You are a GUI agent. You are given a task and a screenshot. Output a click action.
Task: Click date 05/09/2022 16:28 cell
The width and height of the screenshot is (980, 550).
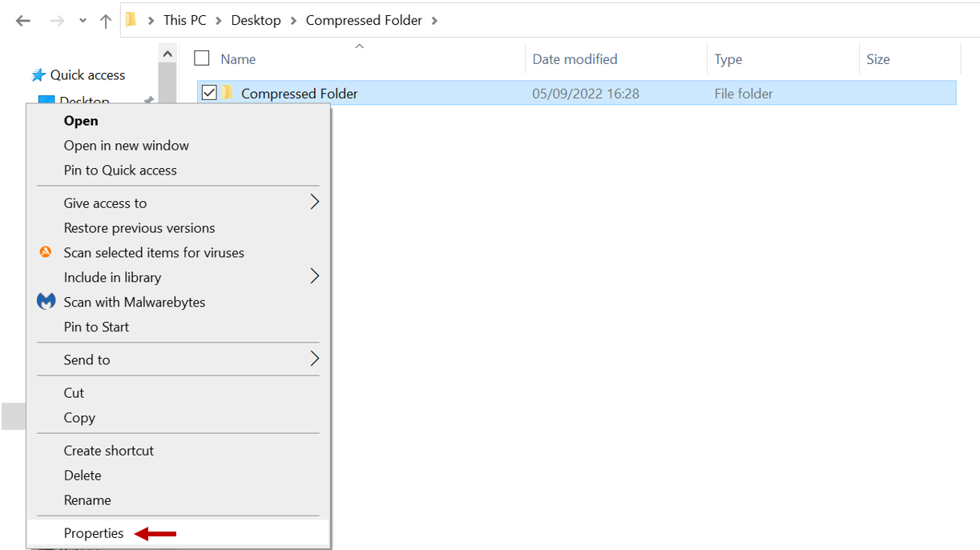point(586,94)
